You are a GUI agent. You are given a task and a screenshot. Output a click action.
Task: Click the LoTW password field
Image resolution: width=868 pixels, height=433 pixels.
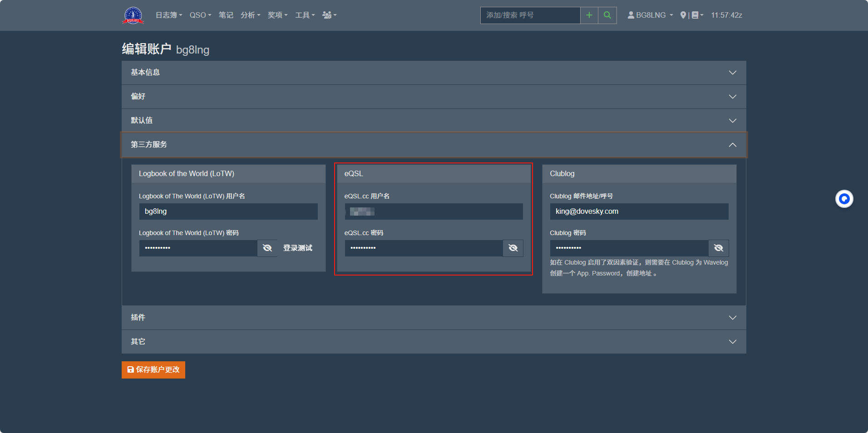click(198, 248)
